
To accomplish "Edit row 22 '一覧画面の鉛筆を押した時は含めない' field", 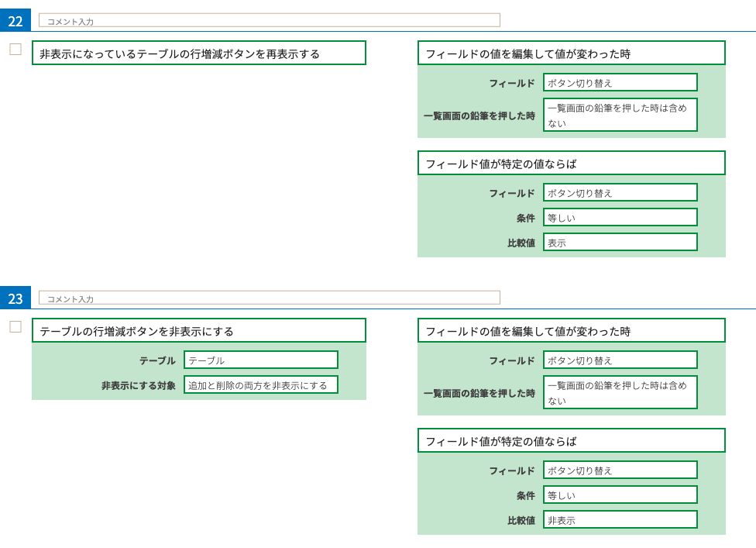I will click(620, 115).
